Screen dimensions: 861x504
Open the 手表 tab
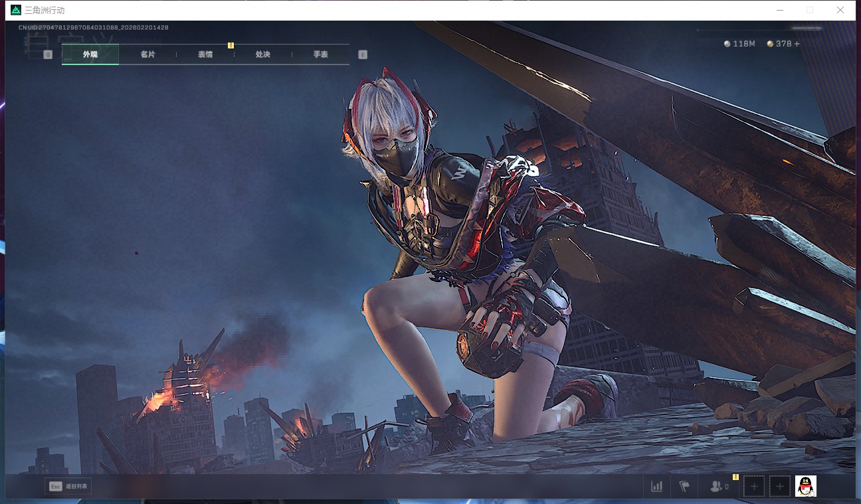click(x=321, y=54)
